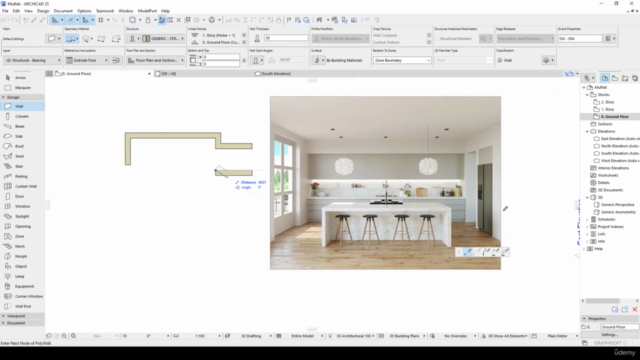Pick the Mesh tool
This screenshot has height=360, width=640.
20,246
